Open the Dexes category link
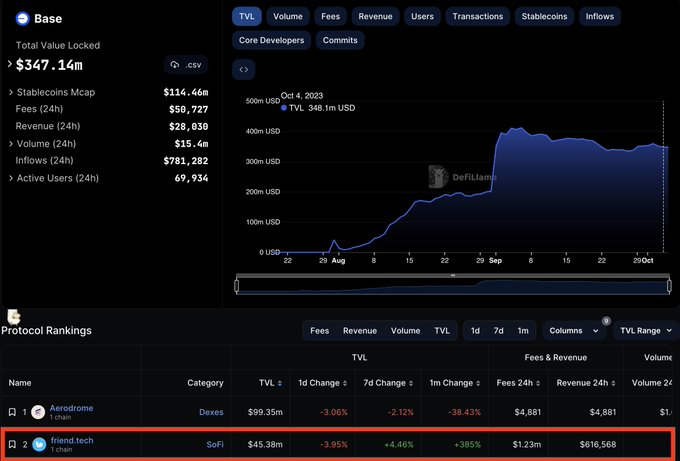This screenshot has height=461, width=680. [x=210, y=412]
